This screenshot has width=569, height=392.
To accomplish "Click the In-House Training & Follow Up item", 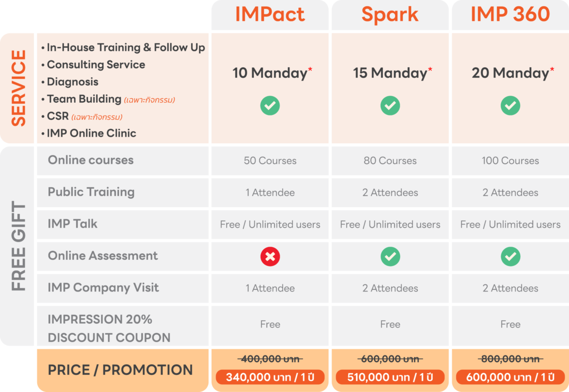I will point(126,48).
